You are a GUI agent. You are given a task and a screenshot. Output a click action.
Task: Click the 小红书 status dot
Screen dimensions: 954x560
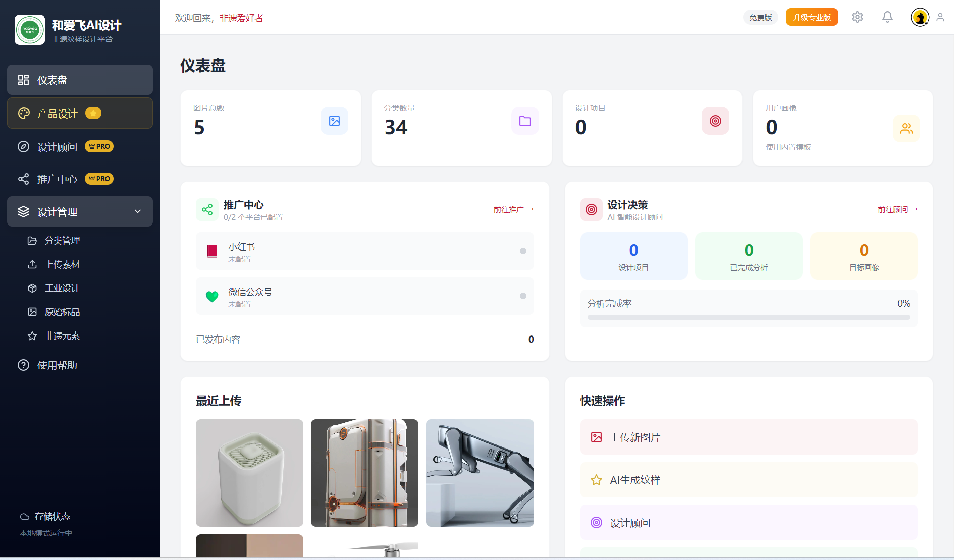(x=523, y=251)
